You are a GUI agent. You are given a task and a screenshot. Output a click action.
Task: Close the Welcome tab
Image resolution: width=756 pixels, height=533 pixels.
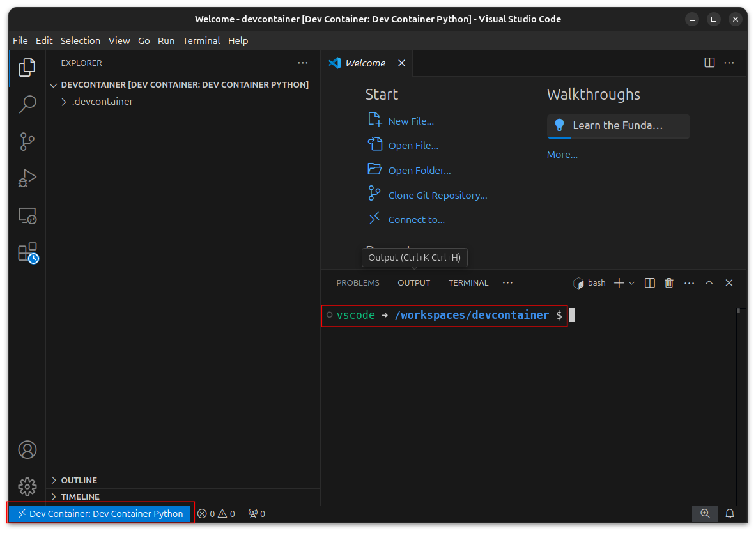pyautogui.click(x=401, y=63)
